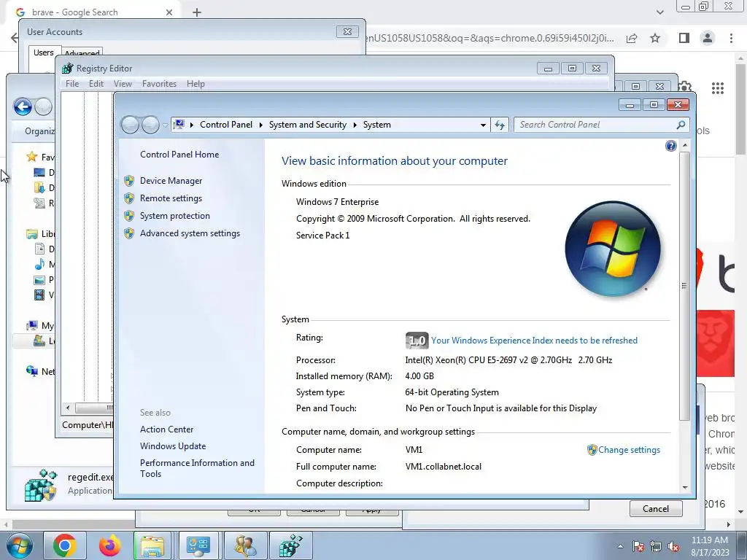Image resolution: width=747 pixels, height=560 pixels.
Task: Click Control Panel Home link
Action: [179, 155]
